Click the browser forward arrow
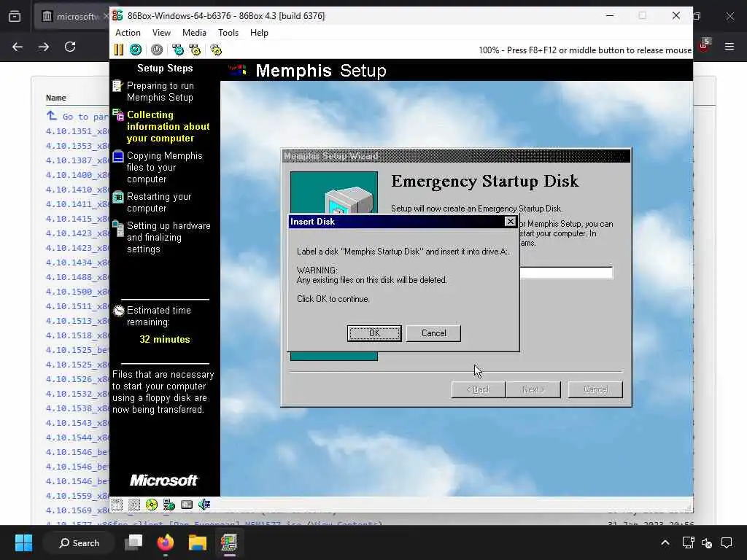Screen dimensions: 747x560 [x=44, y=47]
